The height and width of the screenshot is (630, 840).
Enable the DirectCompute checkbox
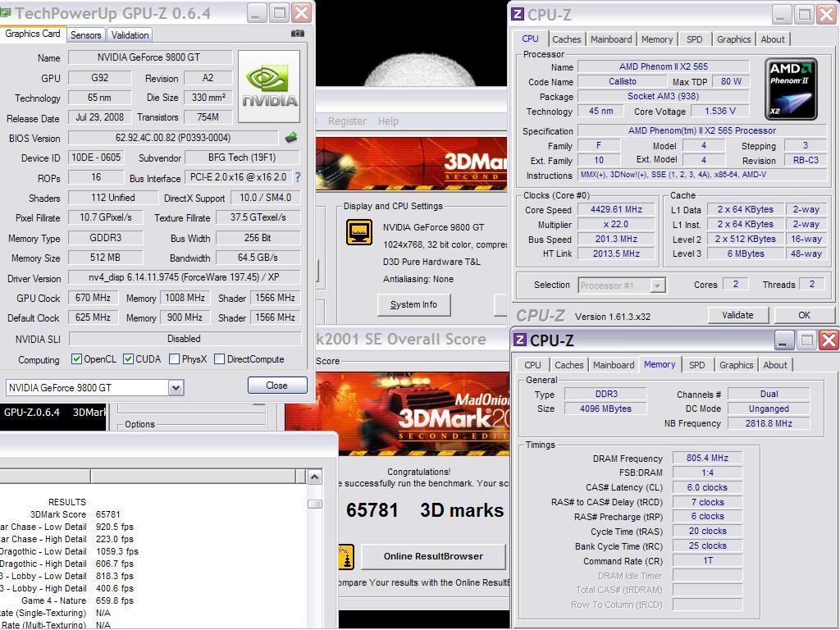coord(219,359)
